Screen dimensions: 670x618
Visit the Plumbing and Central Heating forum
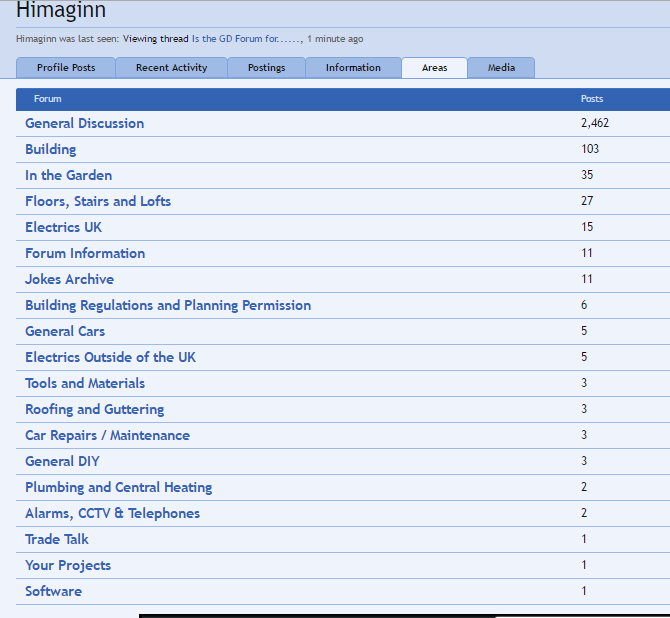[x=118, y=487]
